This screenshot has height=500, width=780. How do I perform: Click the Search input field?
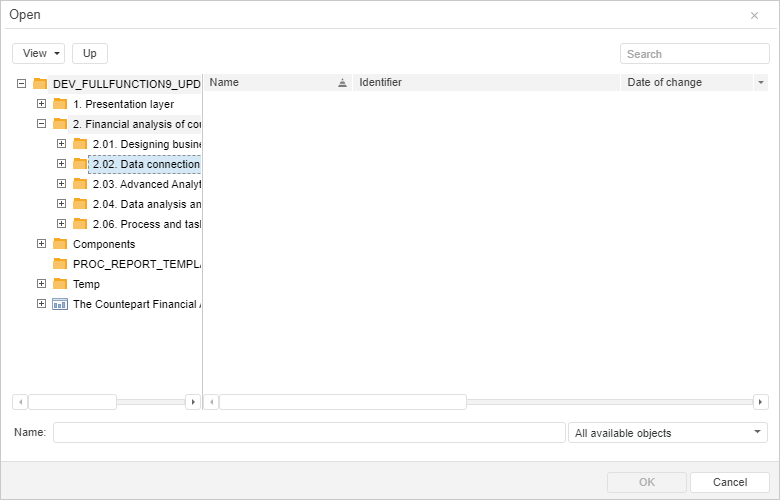coord(694,54)
